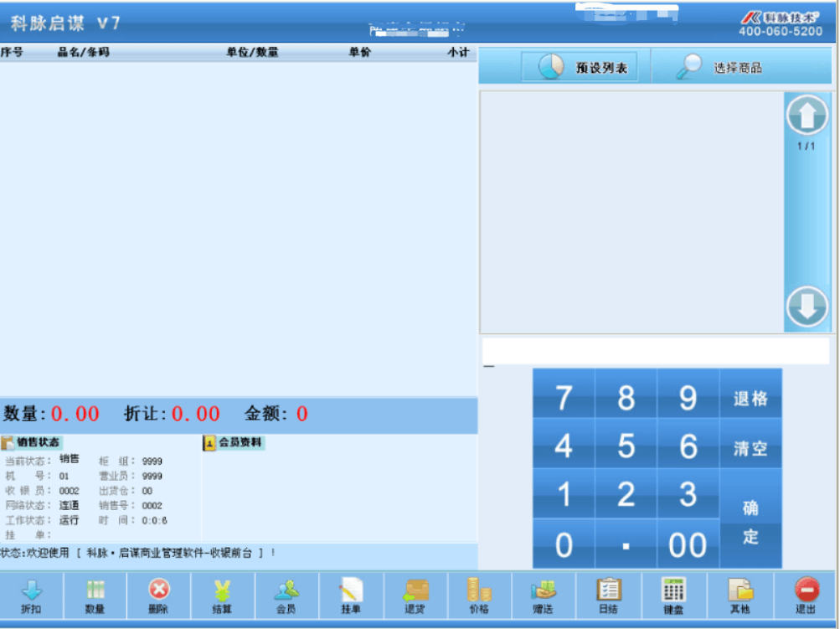Open the 折扣 discount function
This screenshot has width=840, height=629.
(31, 595)
